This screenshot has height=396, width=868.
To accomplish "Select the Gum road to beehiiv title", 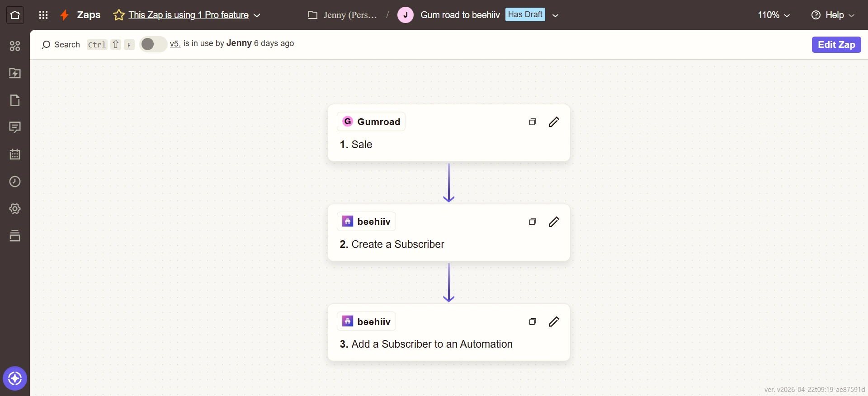I will coord(460,15).
